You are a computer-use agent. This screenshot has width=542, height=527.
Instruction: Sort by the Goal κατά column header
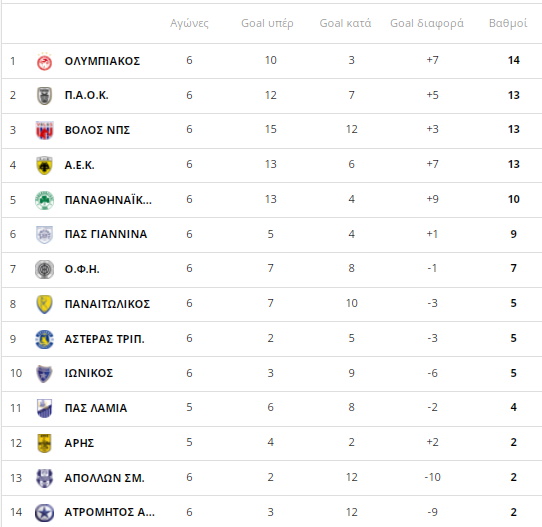click(x=345, y=23)
